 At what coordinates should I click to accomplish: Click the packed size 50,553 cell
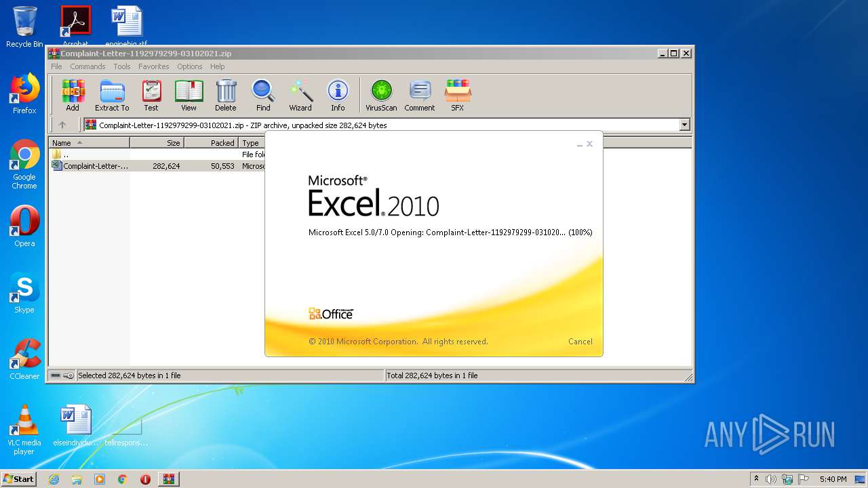[222, 165]
